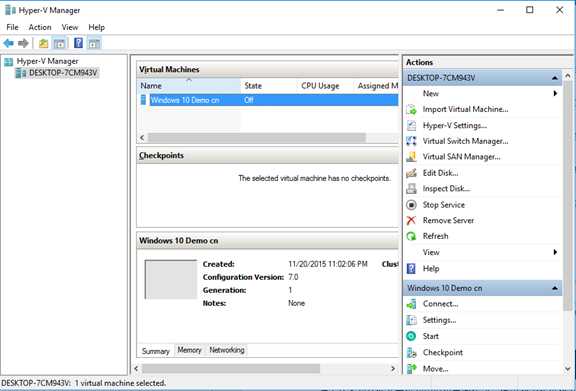
Task: Expand the New submenu arrow
Action: [555, 93]
